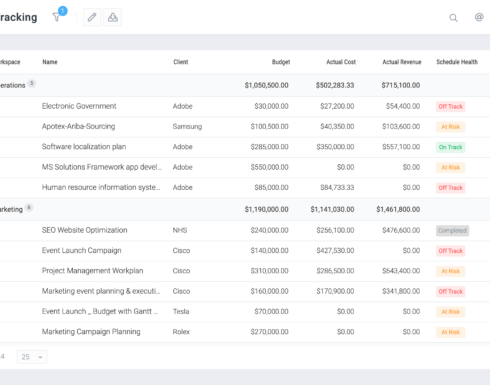Click At Risk badge for Apotex-Ariba-Sourcing
Viewport: 490px width, 385px height.
pos(450,127)
